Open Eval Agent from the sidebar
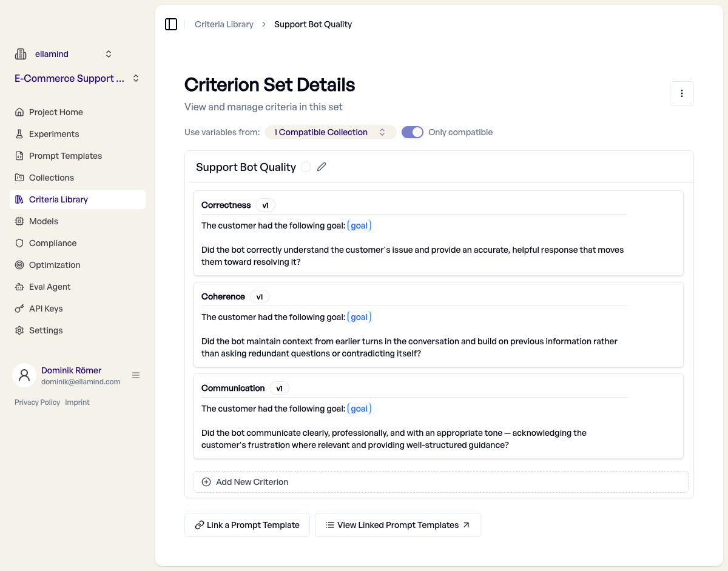The height and width of the screenshot is (571, 728). pyautogui.click(x=20, y=286)
